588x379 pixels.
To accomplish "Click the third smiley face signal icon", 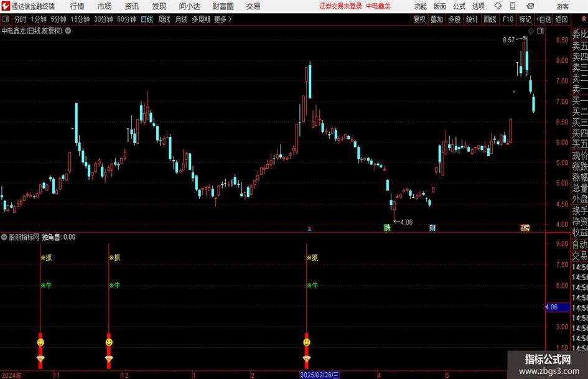I will click(x=307, y=342).
